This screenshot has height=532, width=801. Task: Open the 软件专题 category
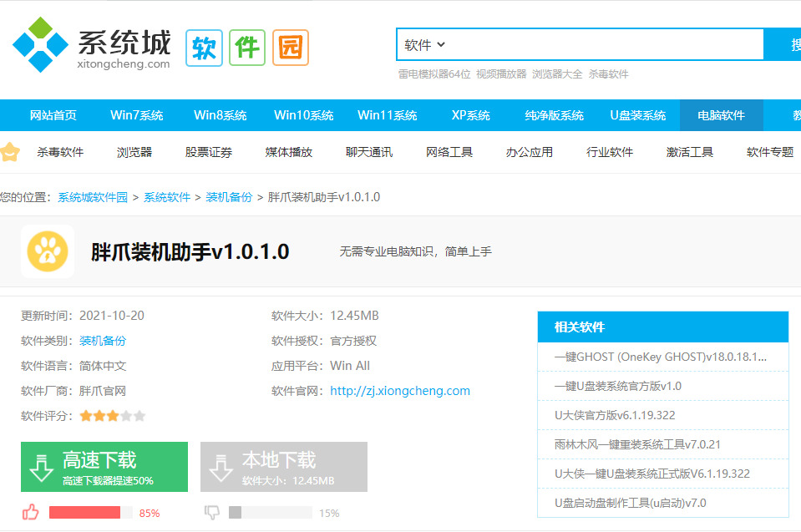pos(770,152)
